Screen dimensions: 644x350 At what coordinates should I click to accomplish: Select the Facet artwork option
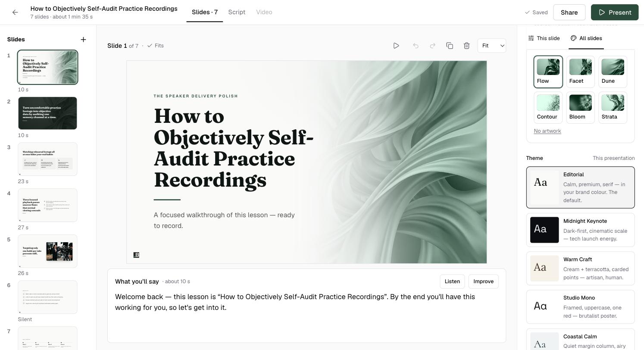tap(580, 72)
